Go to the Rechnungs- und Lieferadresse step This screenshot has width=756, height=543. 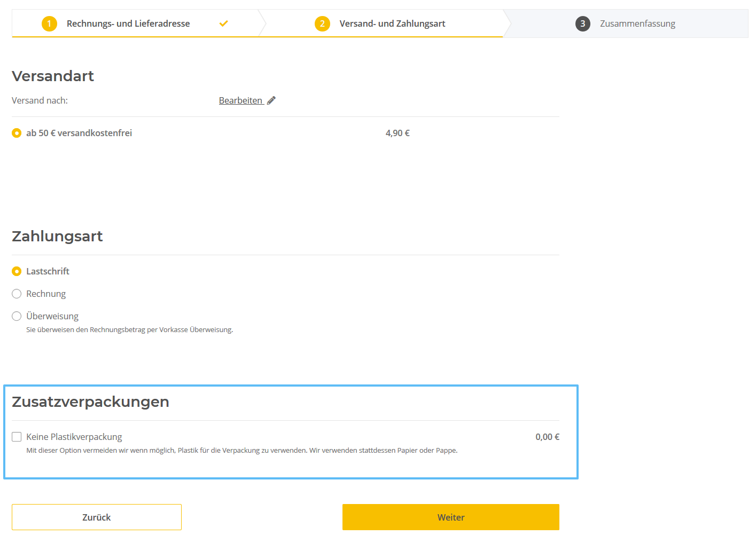pos(128,23)
